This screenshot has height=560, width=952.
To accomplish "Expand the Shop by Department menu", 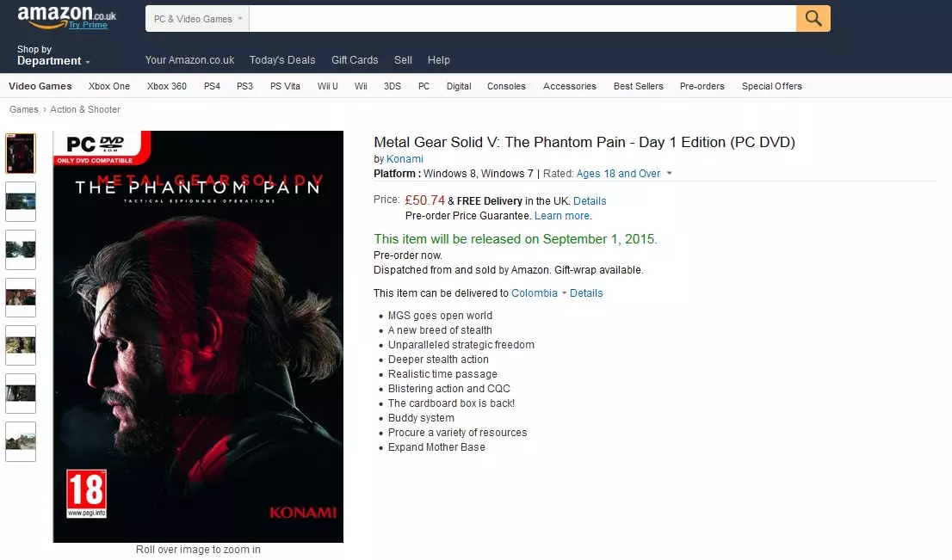I will pyautogui.click(x=53, y=55).
